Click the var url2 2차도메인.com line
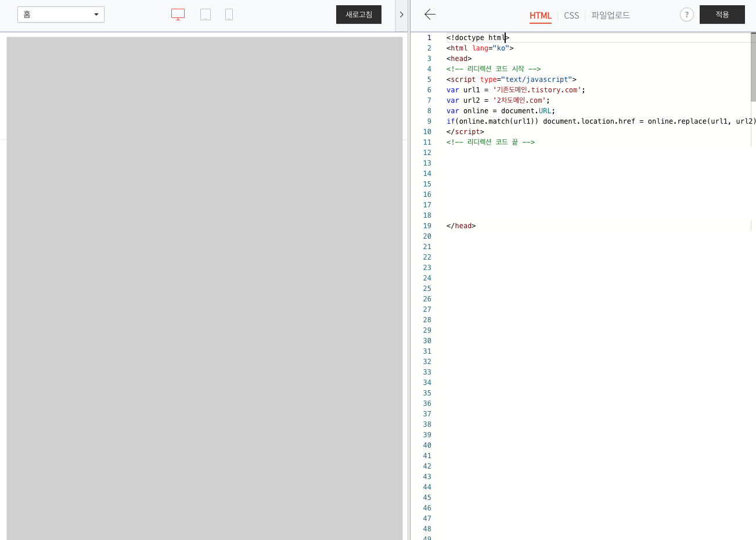 click(498, 100)
